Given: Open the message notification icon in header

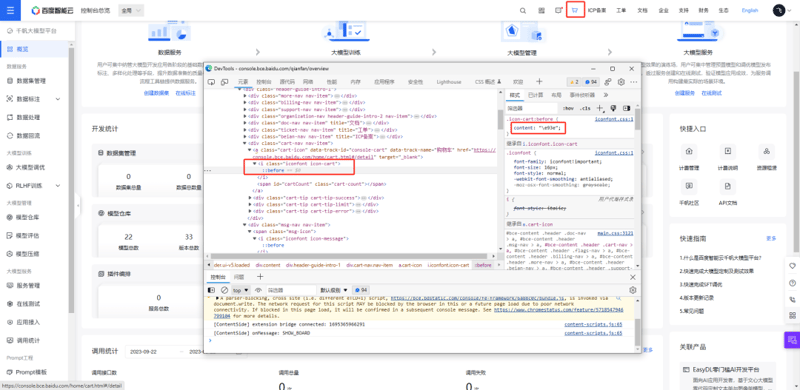Looking at the screenshot, I should click(x=558, y=10).
